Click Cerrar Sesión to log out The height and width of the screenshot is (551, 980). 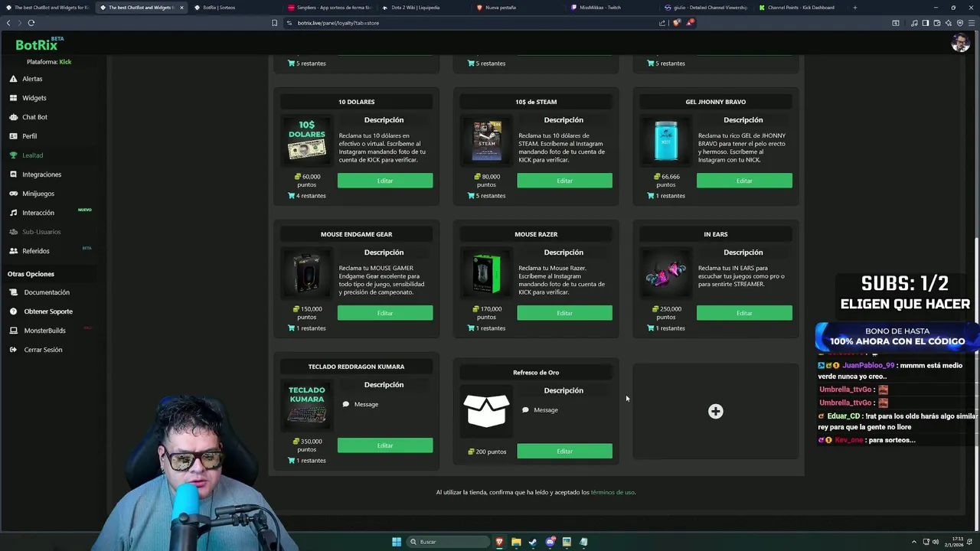[43, 350]
